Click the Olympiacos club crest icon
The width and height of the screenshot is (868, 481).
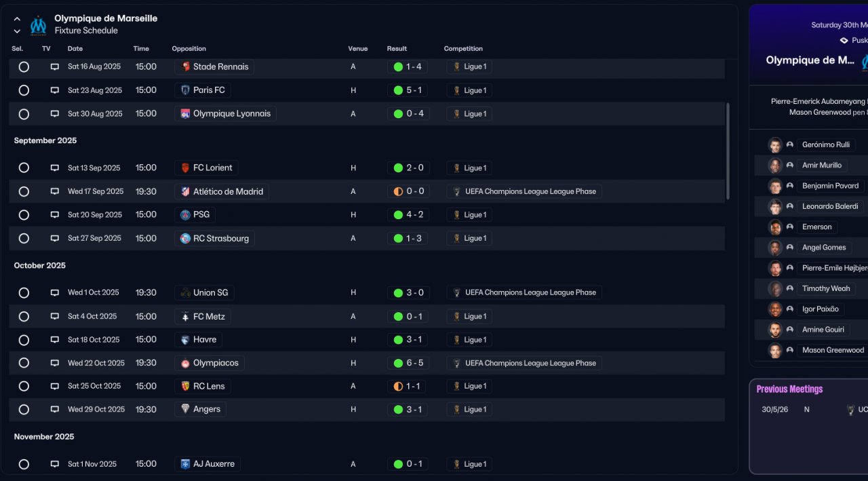click(185, 363)
